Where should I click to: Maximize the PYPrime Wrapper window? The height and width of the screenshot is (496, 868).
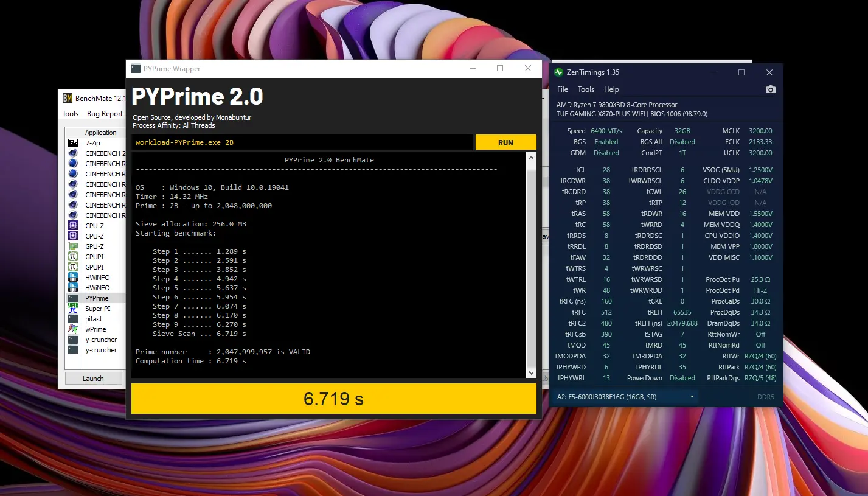tap(500, 69)
